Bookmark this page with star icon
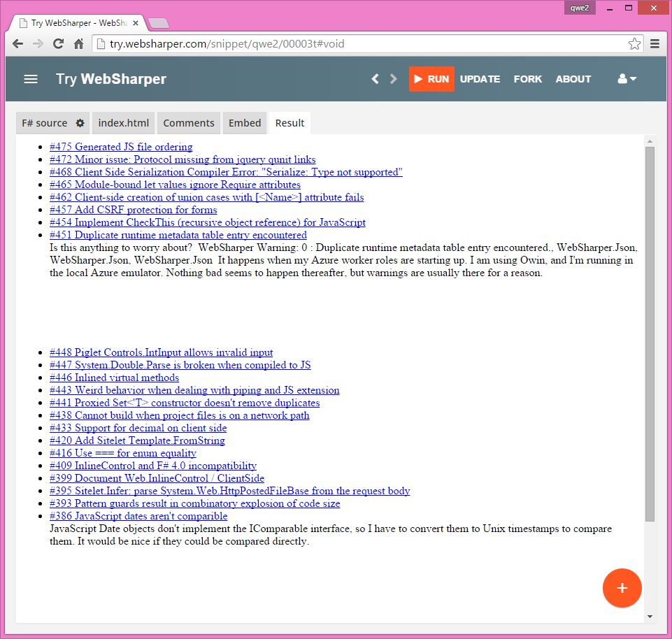 click(634, 44)
